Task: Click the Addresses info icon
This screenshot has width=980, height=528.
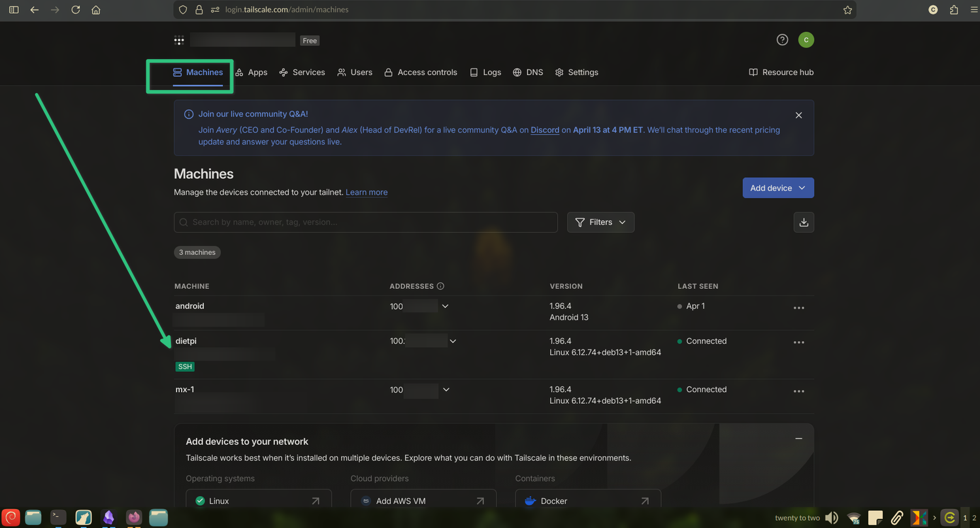Action: (x=440, y=286)
